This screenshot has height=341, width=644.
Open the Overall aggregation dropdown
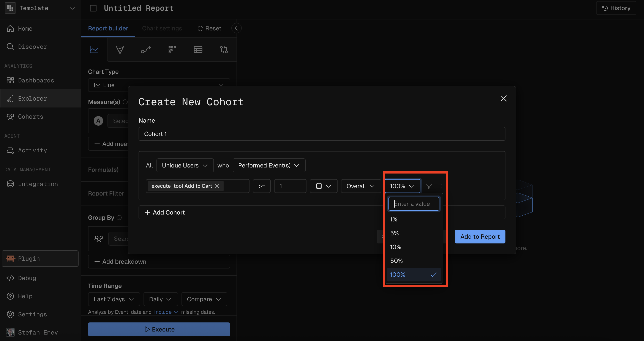tap(361, 186)
